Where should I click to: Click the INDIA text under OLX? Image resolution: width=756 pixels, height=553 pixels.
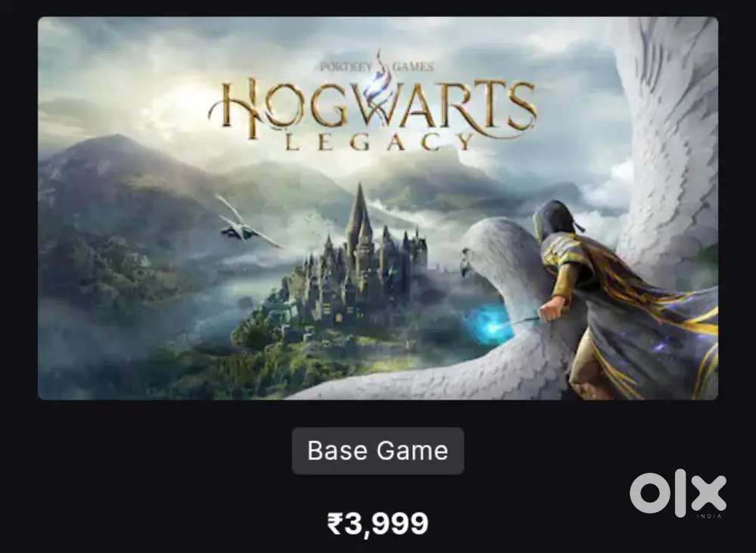point(709,517)
